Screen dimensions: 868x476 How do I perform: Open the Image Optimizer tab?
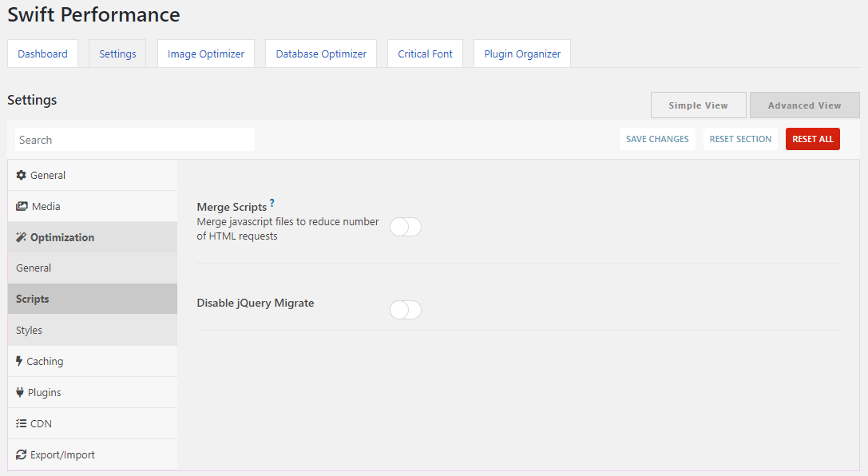click(206, 54)
